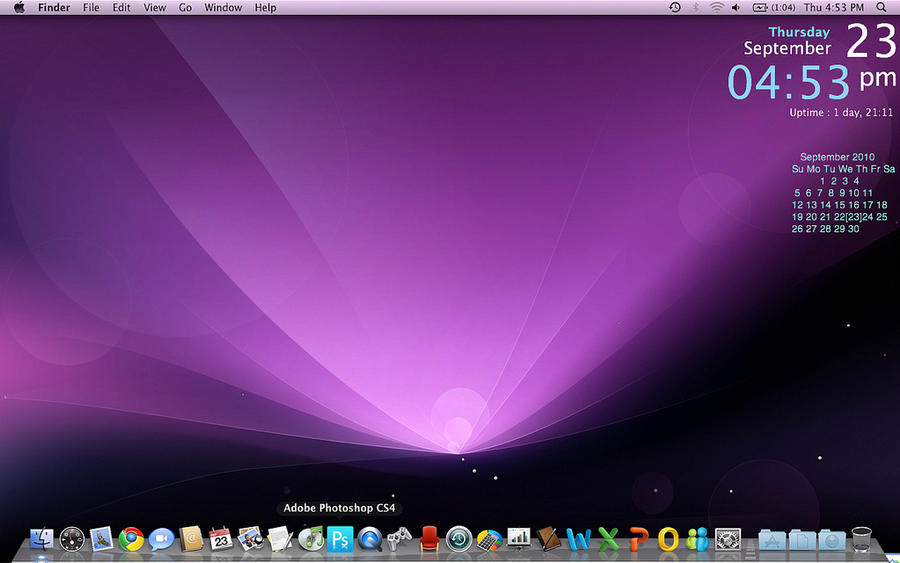Open the Go menu
This screenshot has height=563, width=900.
(x=185, y=7)
